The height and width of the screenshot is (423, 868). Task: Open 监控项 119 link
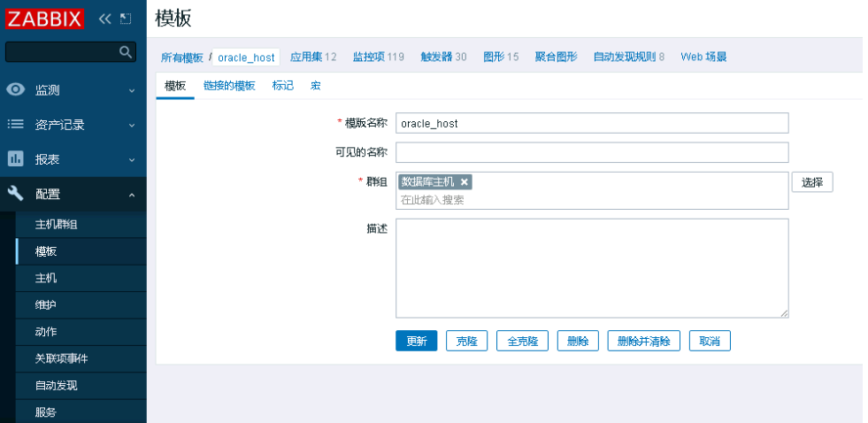[379, 57]
